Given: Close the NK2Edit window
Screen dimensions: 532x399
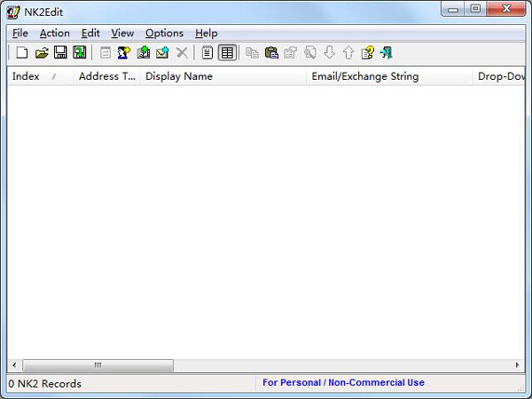Looking at the screenshot, I should 506,9.
